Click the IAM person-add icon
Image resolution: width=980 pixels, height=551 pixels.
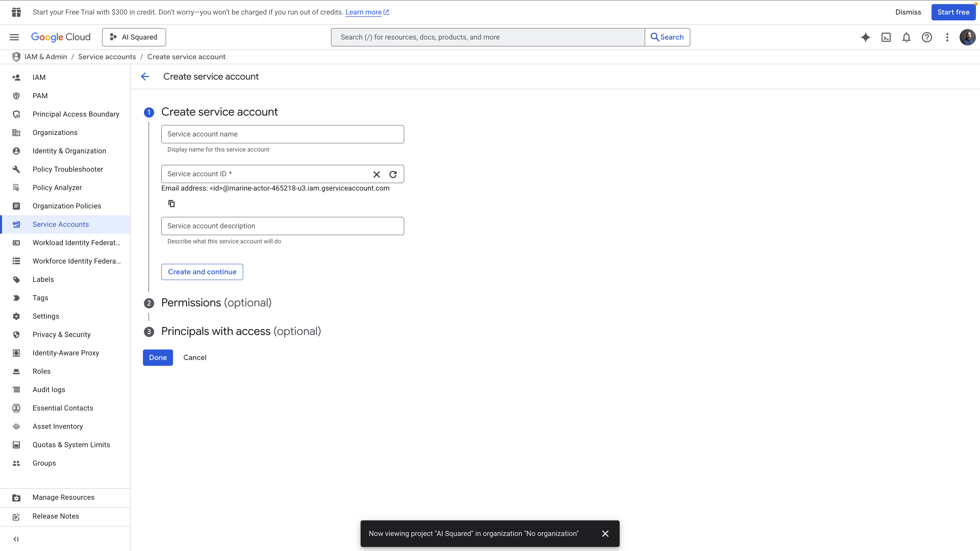pyautogui.click(x=16, y=77)
